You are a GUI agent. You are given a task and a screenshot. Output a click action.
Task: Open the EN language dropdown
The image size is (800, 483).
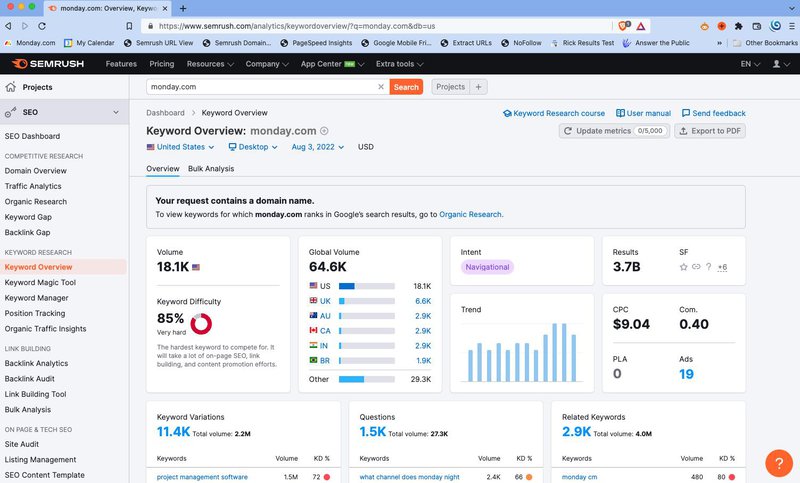pyautogui.click(x=750, y=64)
